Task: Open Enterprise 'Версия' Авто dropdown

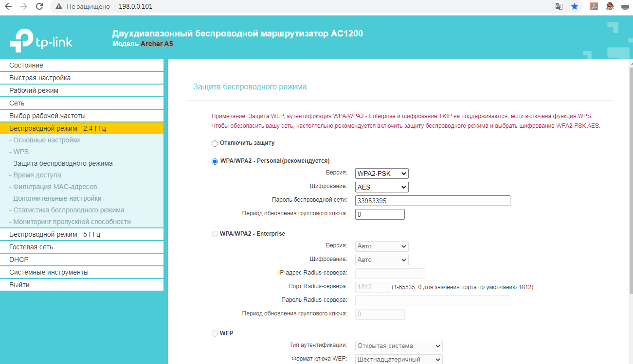Action: 382,246
